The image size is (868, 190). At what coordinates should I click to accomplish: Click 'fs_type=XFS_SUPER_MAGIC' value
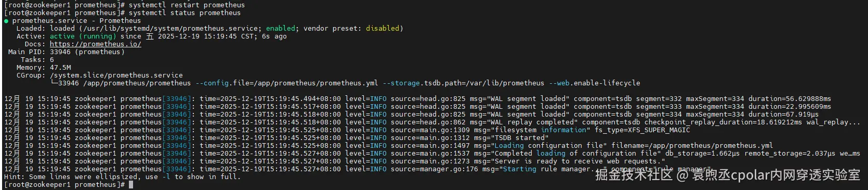tap(642, 130)
